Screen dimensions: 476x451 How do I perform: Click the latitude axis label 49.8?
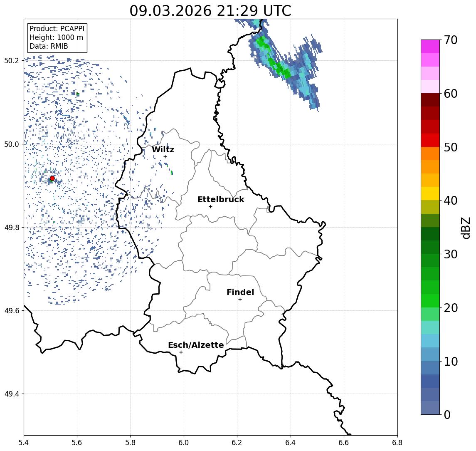pos(12,227)
